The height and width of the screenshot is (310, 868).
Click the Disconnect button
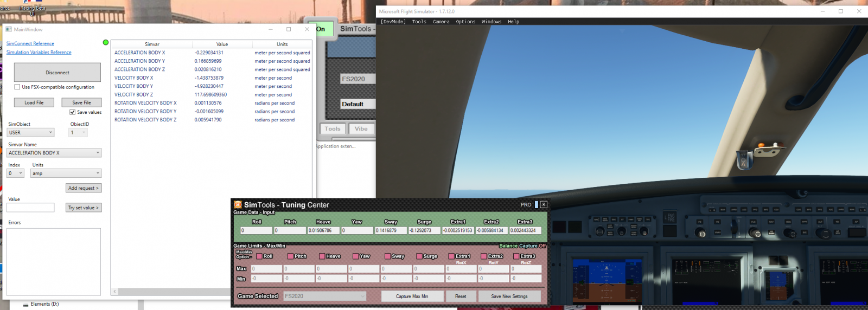tap(58, 73)
